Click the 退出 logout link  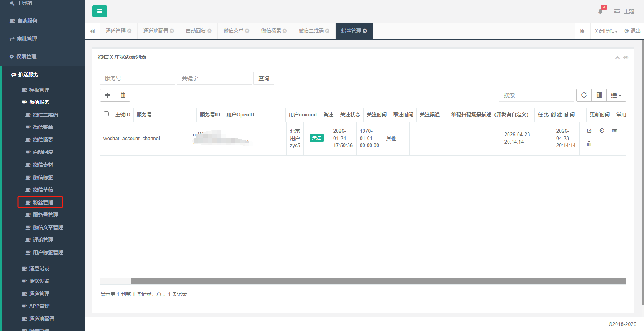[x=632, y=31]
